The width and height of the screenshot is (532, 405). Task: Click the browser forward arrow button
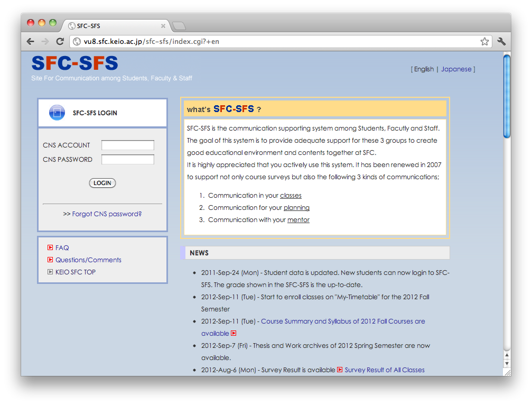[x=45, y=41]
